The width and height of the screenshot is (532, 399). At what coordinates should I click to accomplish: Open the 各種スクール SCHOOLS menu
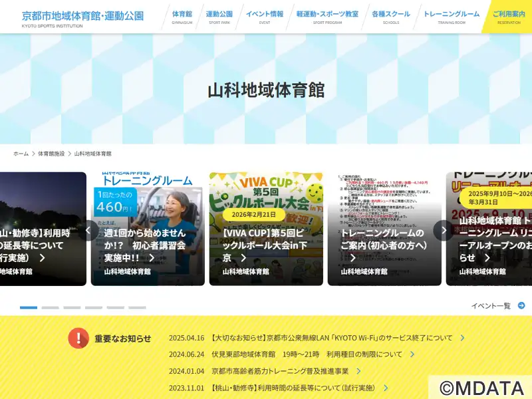click(x=391, y=17)
